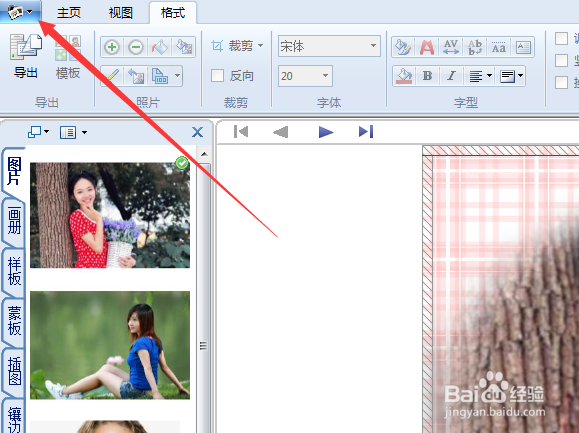Image resolution: width=579 pixels, height=433 pixels.
Task: Click the red letter A font color icon
Action: [426, 47]
